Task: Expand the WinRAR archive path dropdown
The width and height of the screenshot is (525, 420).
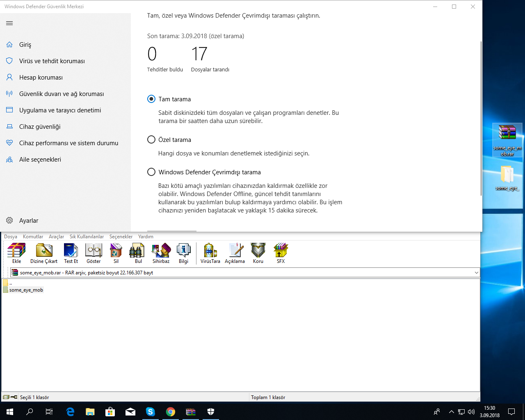Action: [476, 272]
